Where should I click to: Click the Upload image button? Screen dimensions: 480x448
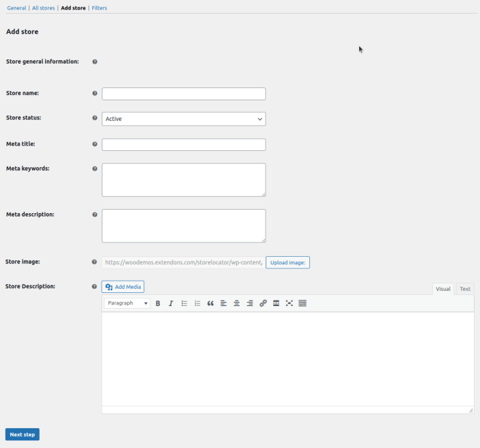click(x=287, y=262)
